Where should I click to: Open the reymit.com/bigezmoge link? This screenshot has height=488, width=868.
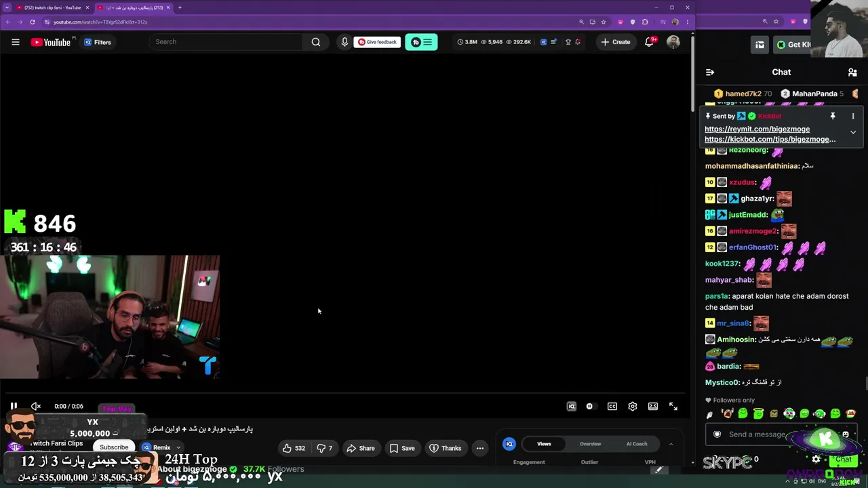(x=757, y=129)
